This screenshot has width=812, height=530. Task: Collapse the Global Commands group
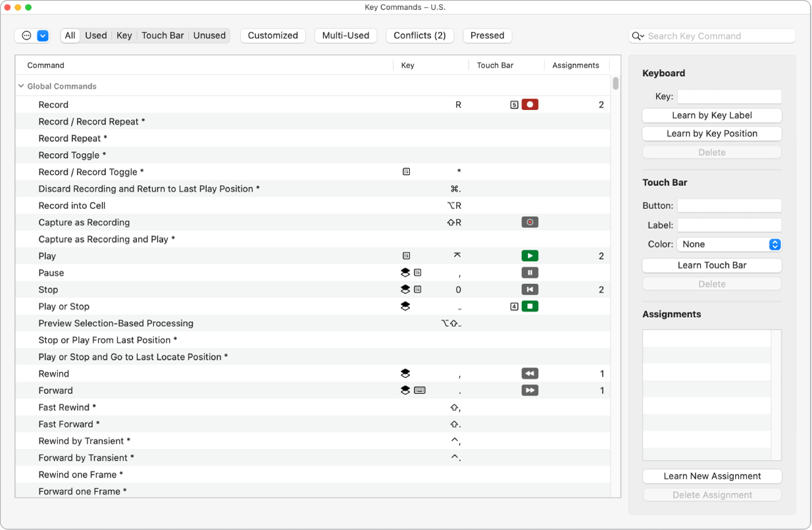[21, 86]
